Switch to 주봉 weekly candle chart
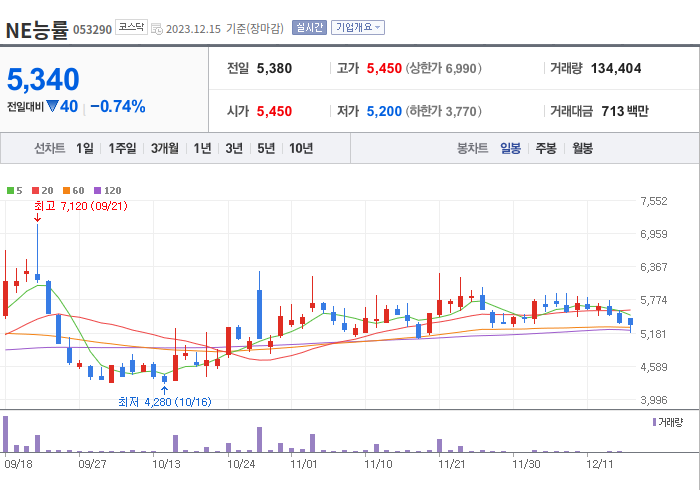The height and width of the screenshot is (490, 700). point(546,148)
